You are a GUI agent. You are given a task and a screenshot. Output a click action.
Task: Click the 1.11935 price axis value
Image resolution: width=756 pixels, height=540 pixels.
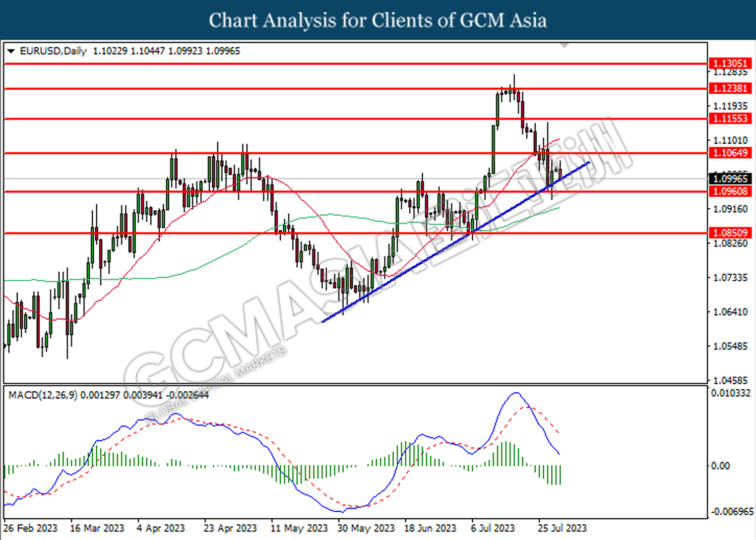tap(731, 106)
